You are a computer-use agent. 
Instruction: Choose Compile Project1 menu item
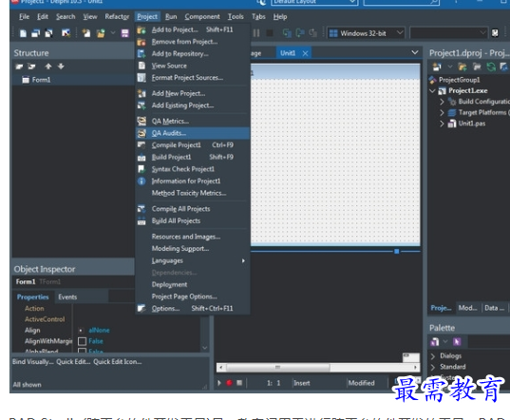point(193,145)
